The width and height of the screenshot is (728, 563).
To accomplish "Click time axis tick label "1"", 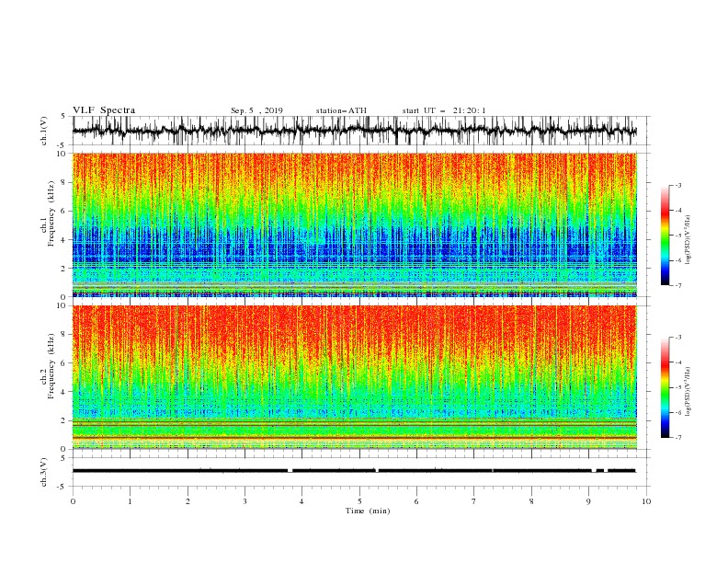I will pyautogui.click(x=130, y=501).
